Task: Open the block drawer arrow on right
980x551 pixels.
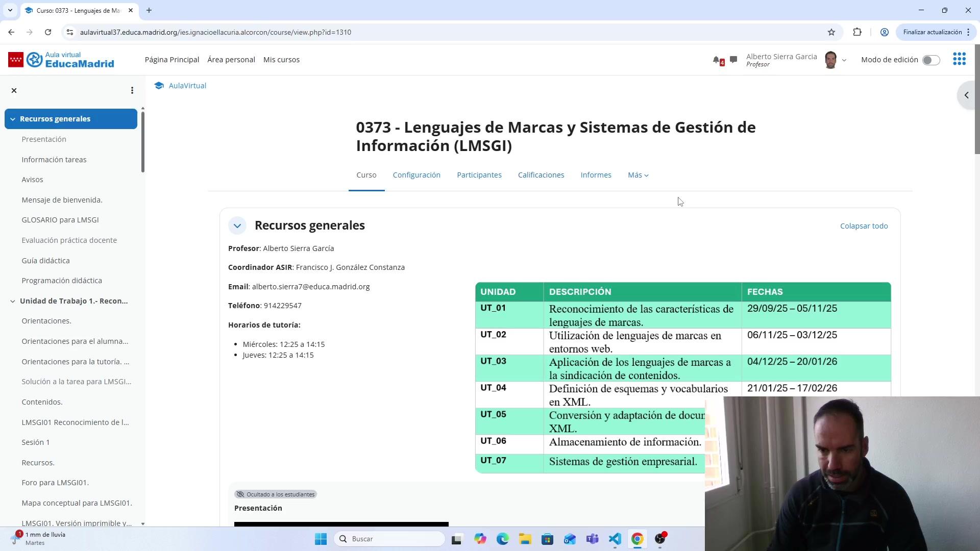Action: point(966,95)
